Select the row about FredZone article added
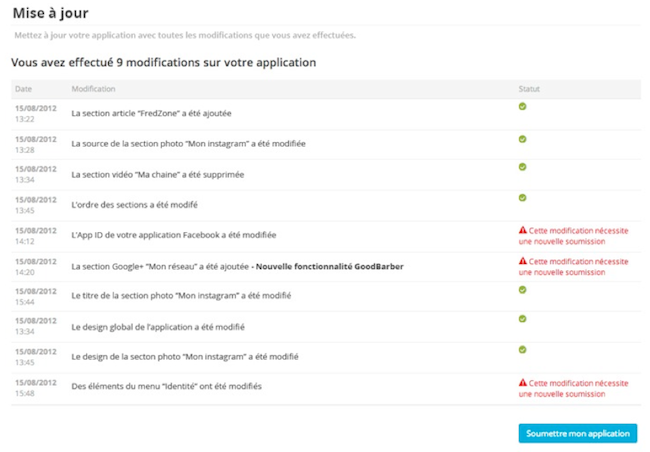650x452 pixels. tap(137, 114)
